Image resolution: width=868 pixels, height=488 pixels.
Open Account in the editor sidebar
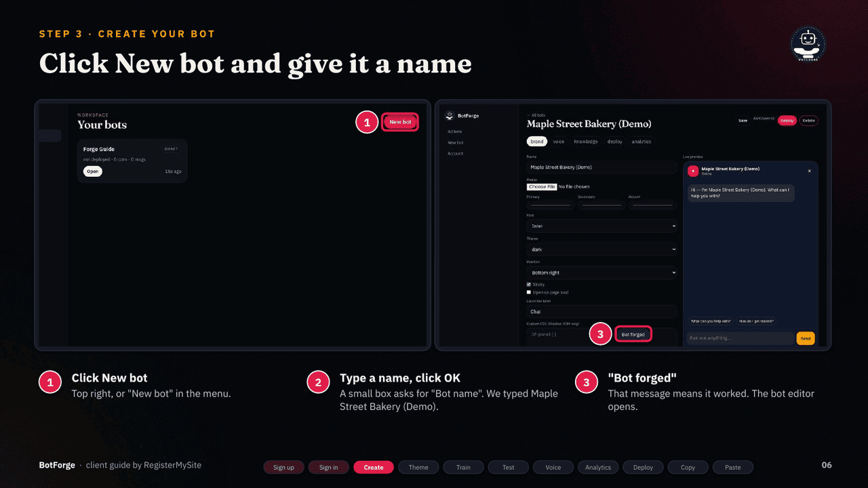coord(455,153)
